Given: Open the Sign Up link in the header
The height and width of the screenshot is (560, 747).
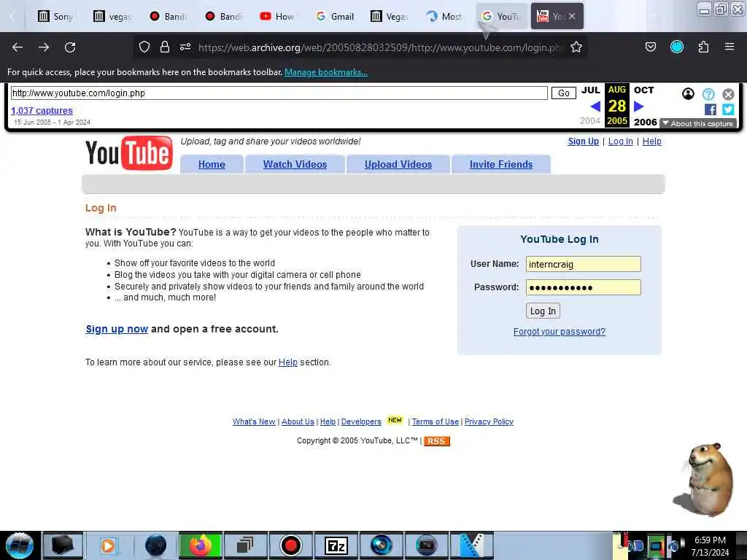Looking at the screenshot, I should [x=583, y=141].
